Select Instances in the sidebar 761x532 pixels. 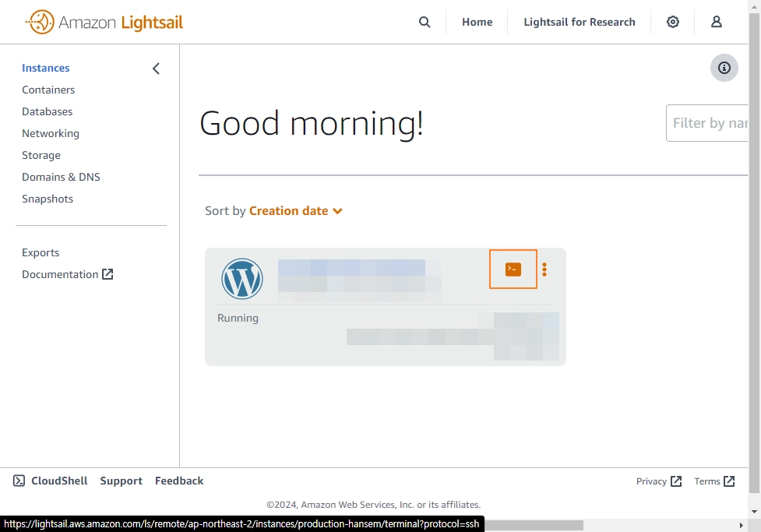pyautogui.click(x=46, y=68)
